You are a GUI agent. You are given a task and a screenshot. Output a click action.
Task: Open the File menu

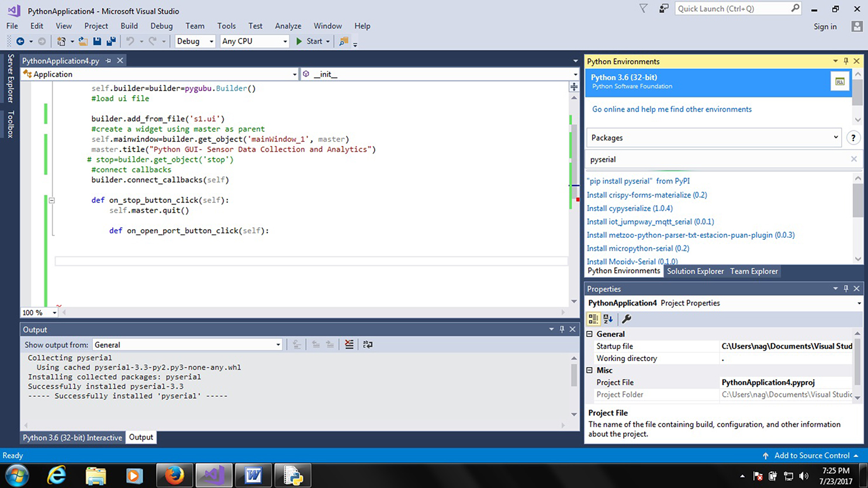click(x=12, y=26)
